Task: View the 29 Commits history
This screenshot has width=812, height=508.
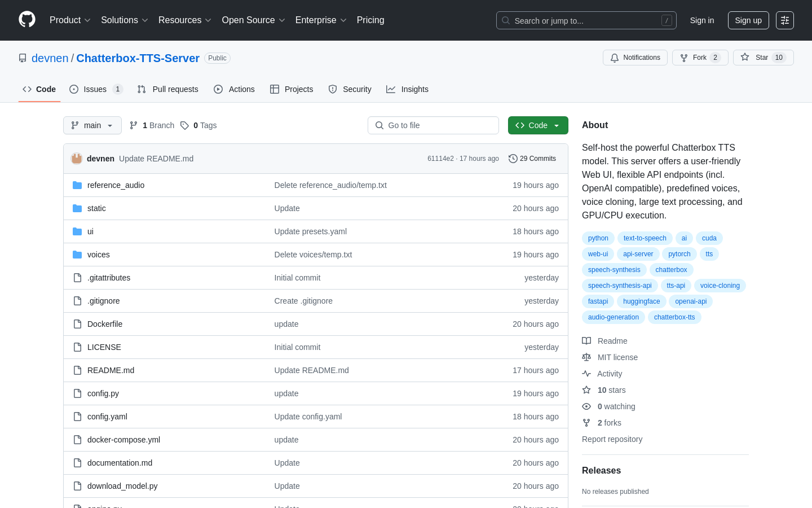Action: pyautogui.click(x=532, y=159)
